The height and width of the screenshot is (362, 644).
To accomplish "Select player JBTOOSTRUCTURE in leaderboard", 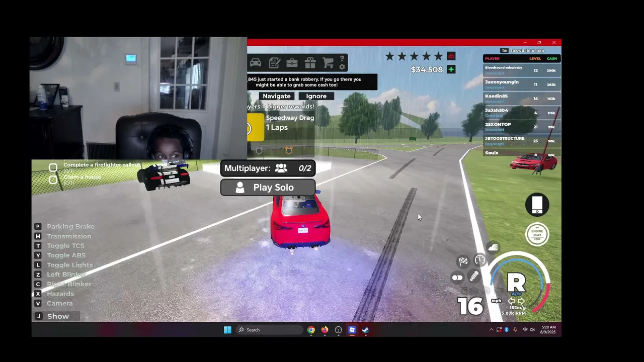I will coord(522,140).
